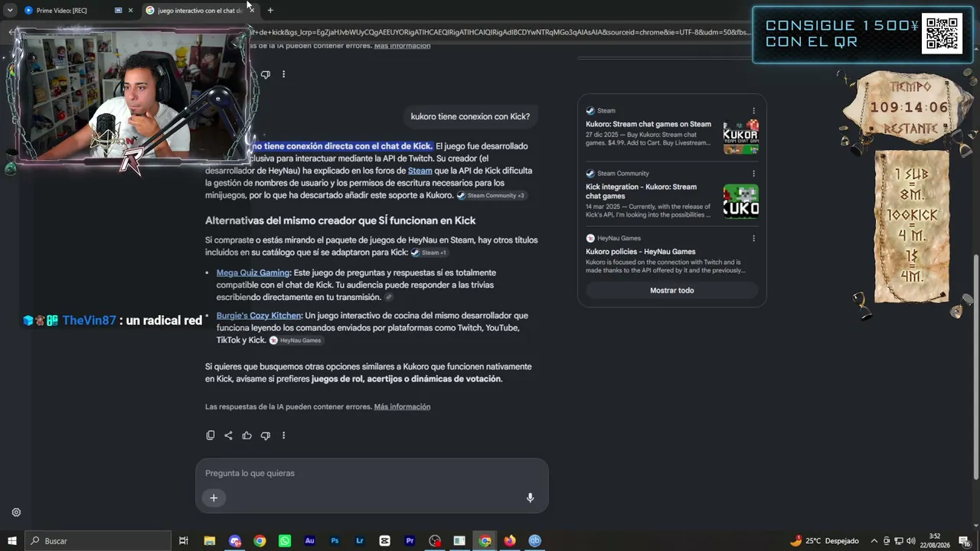This screenshot has width=980, height=551.
Task: Open the notification center with 16 alerts
Action: point(965,541)
